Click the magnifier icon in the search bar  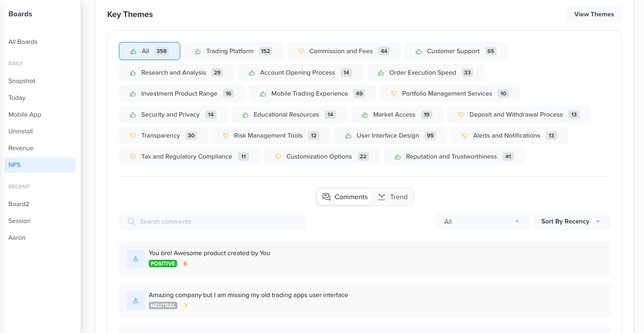point(132,222)
